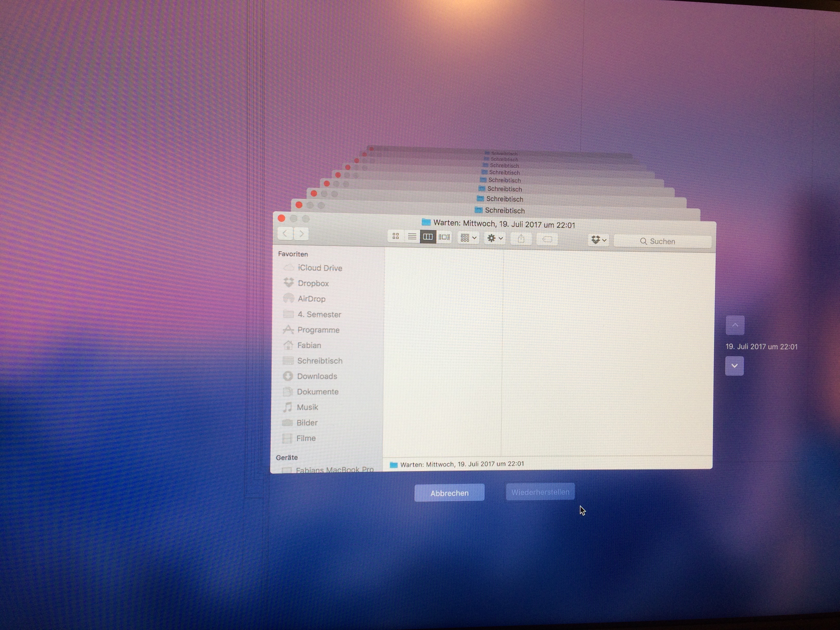Switch to list view in Finder toolbar
This screenshot has height=630, width=840.
coord(412,237)
